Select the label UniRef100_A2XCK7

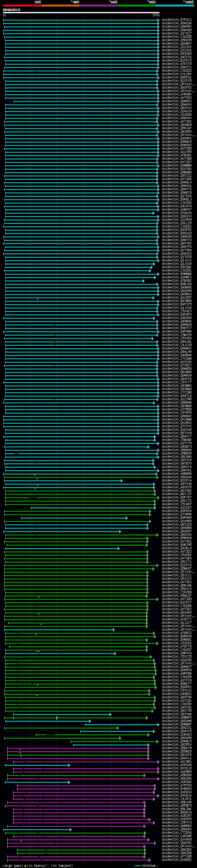176,507
